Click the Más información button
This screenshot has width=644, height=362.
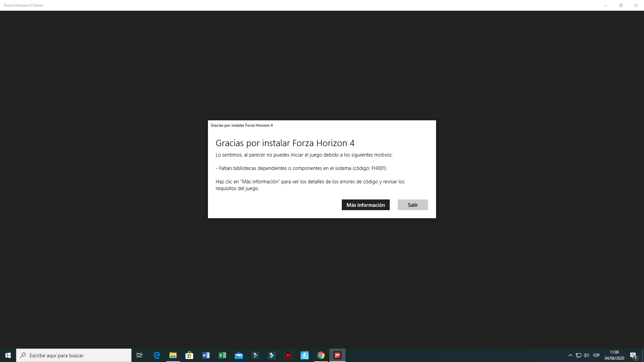[366, 205]
